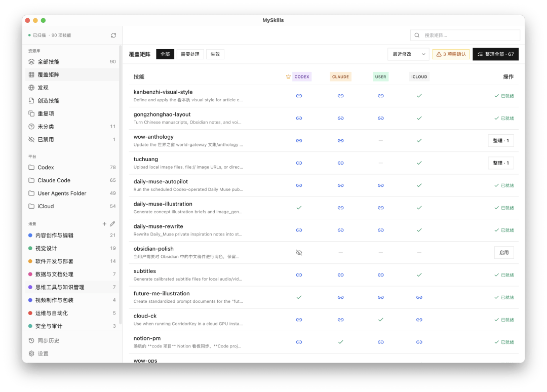
Task: Toggle the hidden eye icon for obsidian-polish
Action: 299,253
